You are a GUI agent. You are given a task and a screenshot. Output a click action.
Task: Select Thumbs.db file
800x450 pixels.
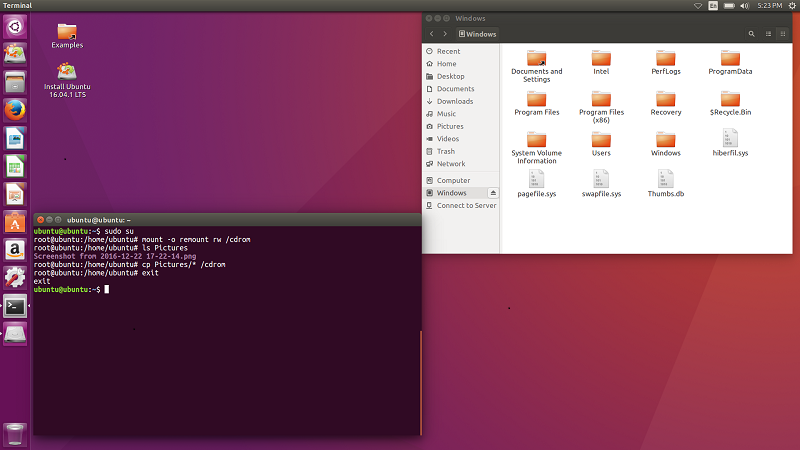pos(666,184)
